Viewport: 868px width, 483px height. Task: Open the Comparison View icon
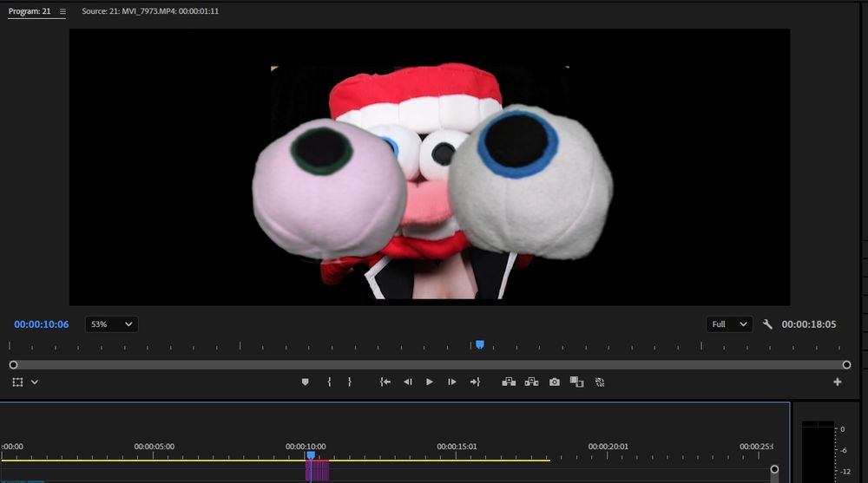[577, 382]
